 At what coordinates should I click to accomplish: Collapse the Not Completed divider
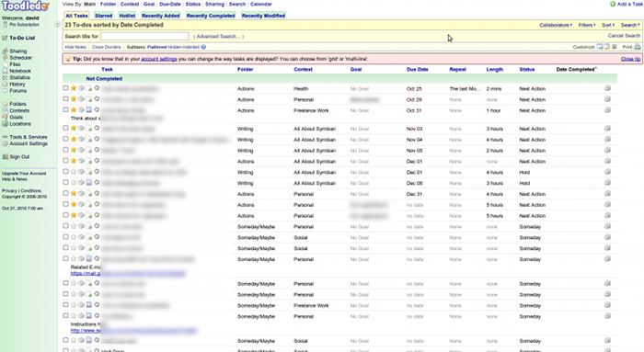[104, 78]
